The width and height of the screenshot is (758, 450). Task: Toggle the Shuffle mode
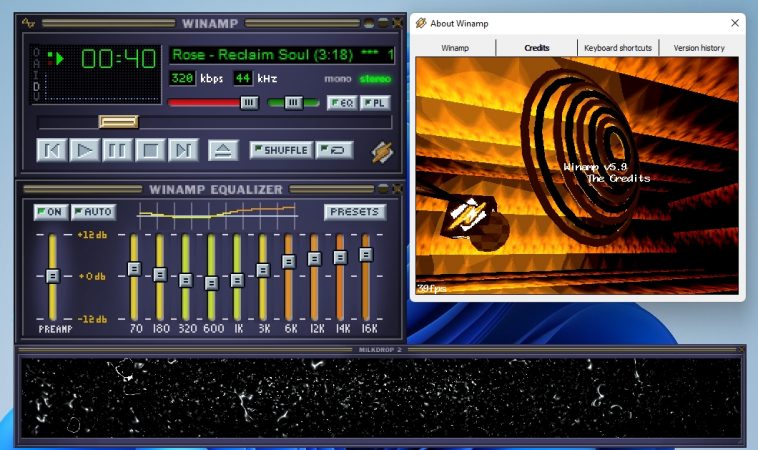281,150
